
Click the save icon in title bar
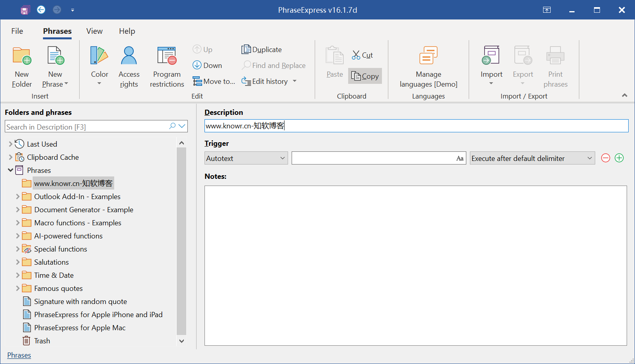[25, 10]
